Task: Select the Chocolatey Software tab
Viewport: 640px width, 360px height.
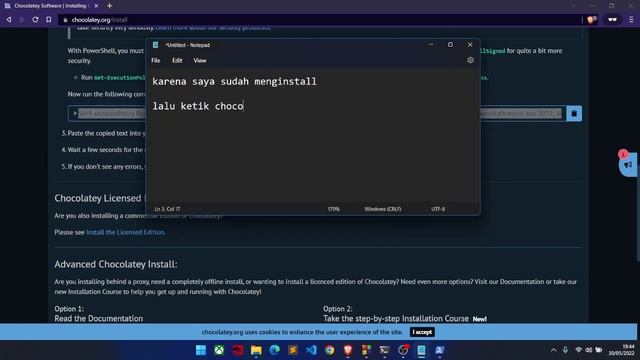Action: (x=51, y=6)
